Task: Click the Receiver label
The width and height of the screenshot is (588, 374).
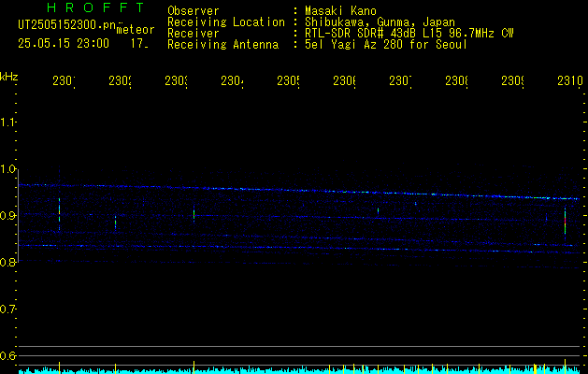Action: (194, 34)
